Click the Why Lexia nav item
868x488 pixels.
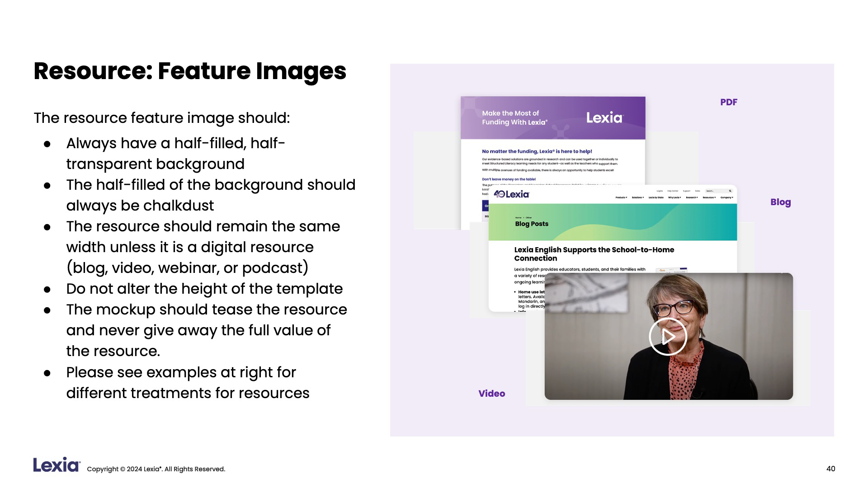(x=675, y=197)
